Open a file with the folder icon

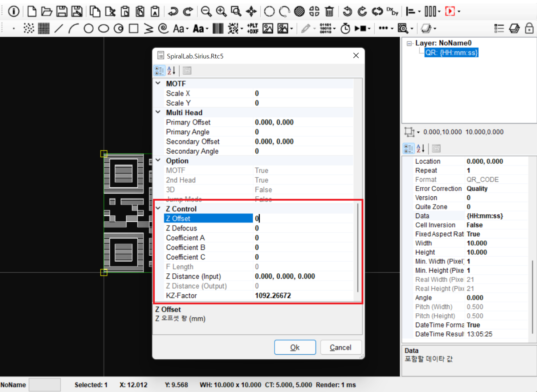[47, 11]
